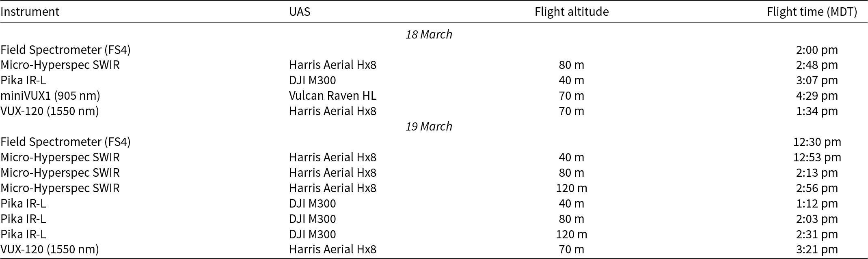Viewport: 868px width, 259px height.
Task: Click the 4:29 pm flight time
Action: click(x=817, y=96)
